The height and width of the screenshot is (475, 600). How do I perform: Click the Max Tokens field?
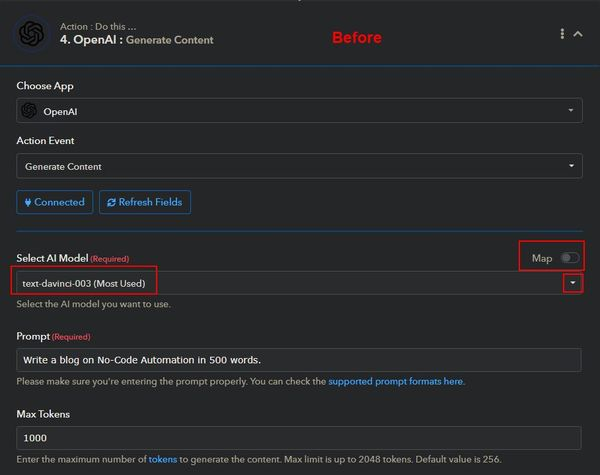point(299,438)
